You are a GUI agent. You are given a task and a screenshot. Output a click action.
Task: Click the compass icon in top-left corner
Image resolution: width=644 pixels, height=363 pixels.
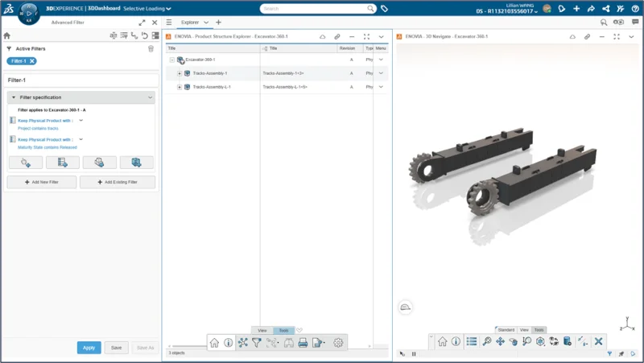(x=27, y=13)
